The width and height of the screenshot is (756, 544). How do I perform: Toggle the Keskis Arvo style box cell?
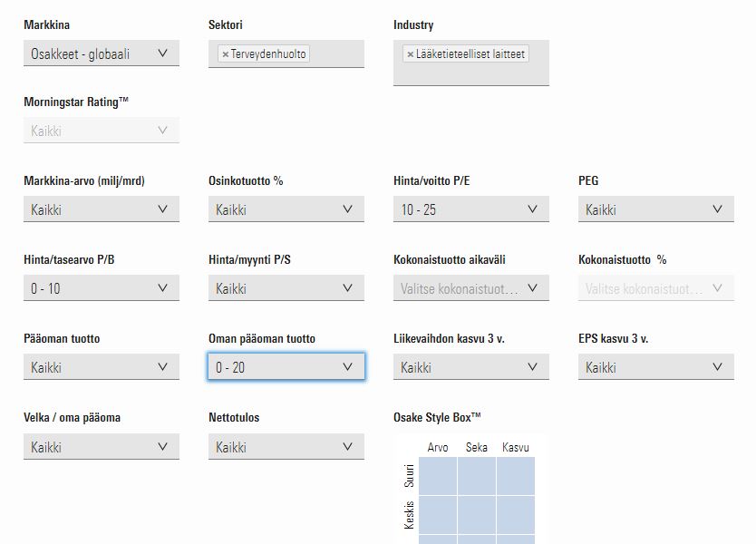pyautogui.click(x=438, y=515)
